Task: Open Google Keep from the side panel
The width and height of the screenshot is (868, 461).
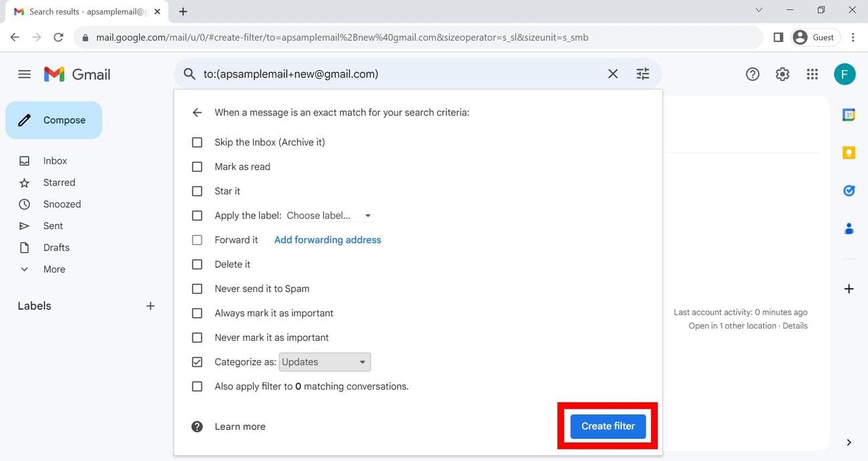Action: pos(848,152)
